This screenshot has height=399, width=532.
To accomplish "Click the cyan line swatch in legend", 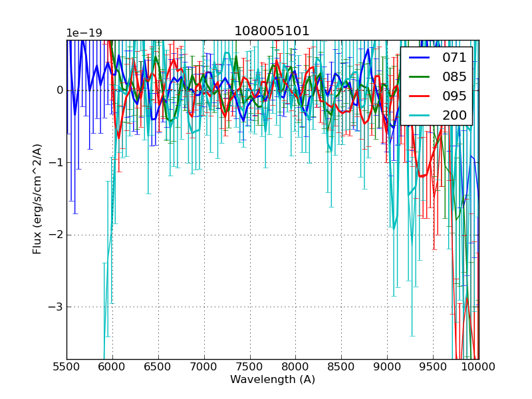I will [x=420, y=116].
